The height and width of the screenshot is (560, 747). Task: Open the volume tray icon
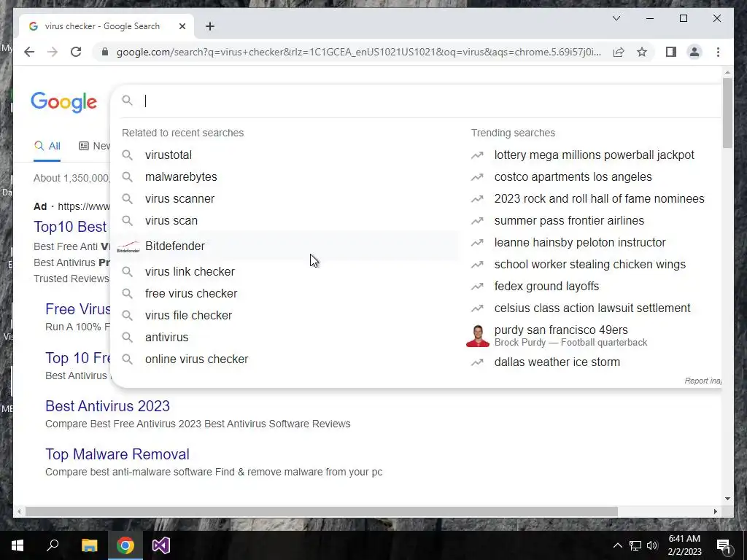click(x=652, y=545)
